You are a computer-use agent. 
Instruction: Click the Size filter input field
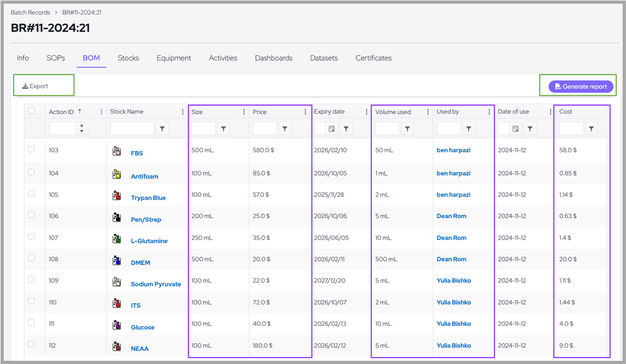203,129
